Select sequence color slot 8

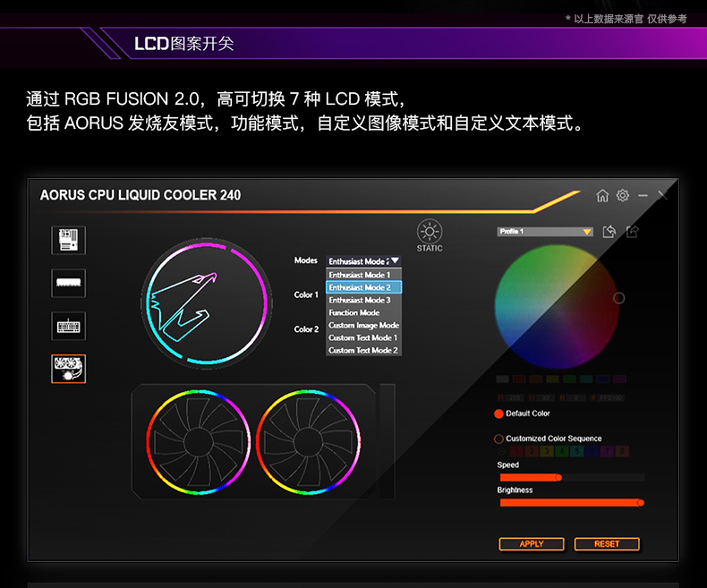coord(622,451)
